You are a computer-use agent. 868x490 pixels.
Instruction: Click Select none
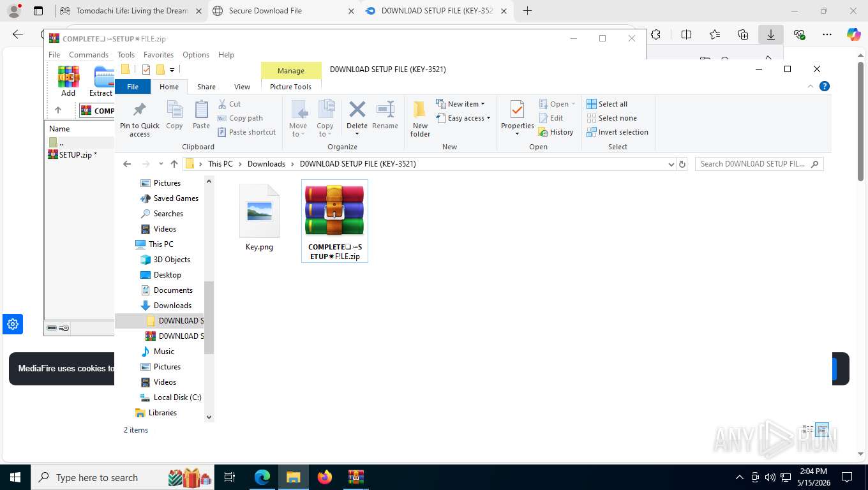pos(611,118)
